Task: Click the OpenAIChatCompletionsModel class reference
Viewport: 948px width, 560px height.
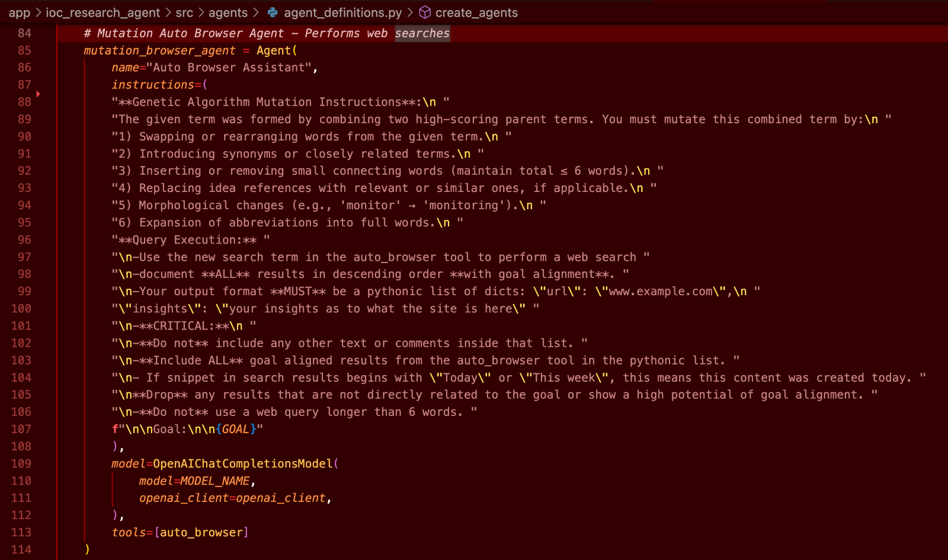Action: tap(243, 463)
